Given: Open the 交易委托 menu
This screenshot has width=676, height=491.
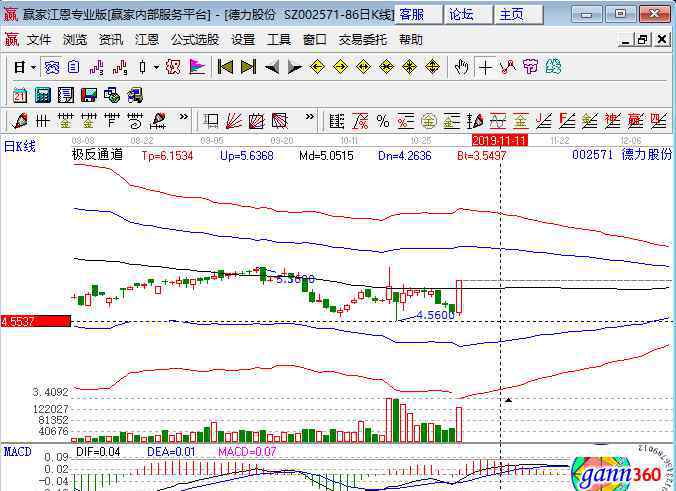Looking at the screenshot, I should (363, 40).
